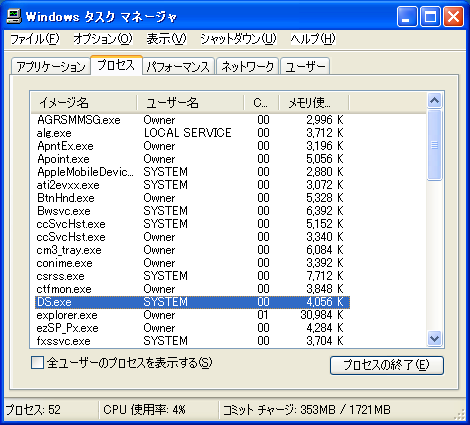Click the window resize grip corner
Viewport: 470px width, 425px height.
460,415
